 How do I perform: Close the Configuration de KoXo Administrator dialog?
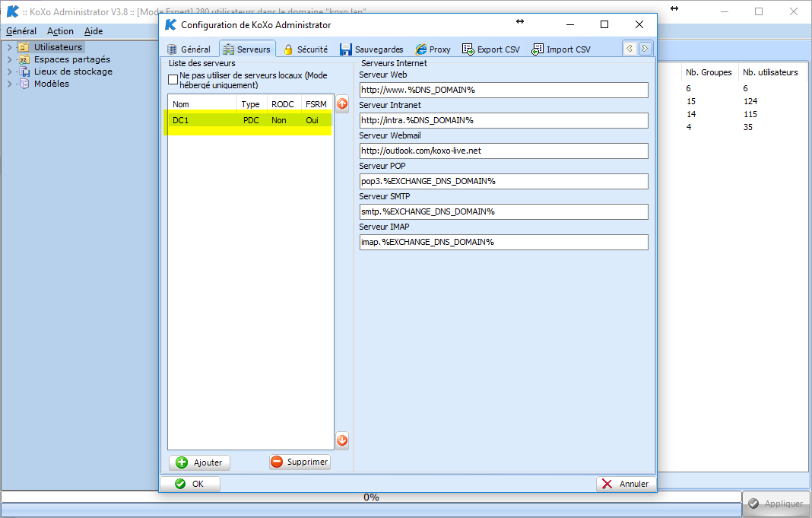coord(639,24)
